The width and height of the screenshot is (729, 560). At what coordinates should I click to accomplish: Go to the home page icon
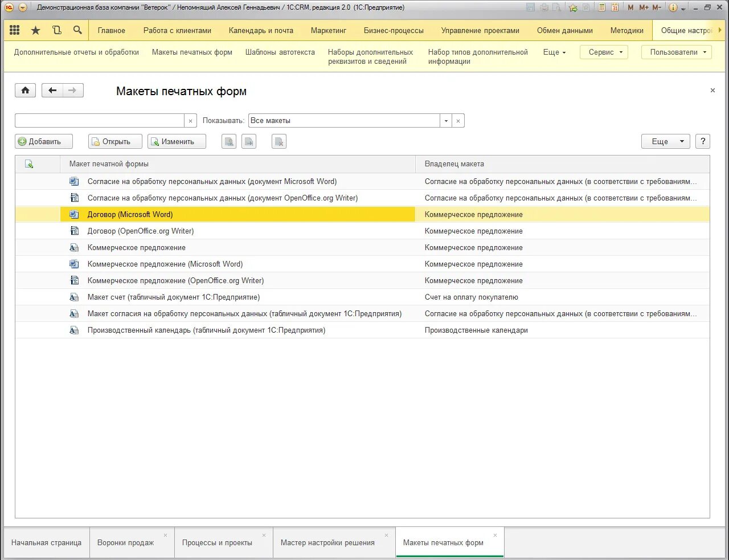(25, 90)
